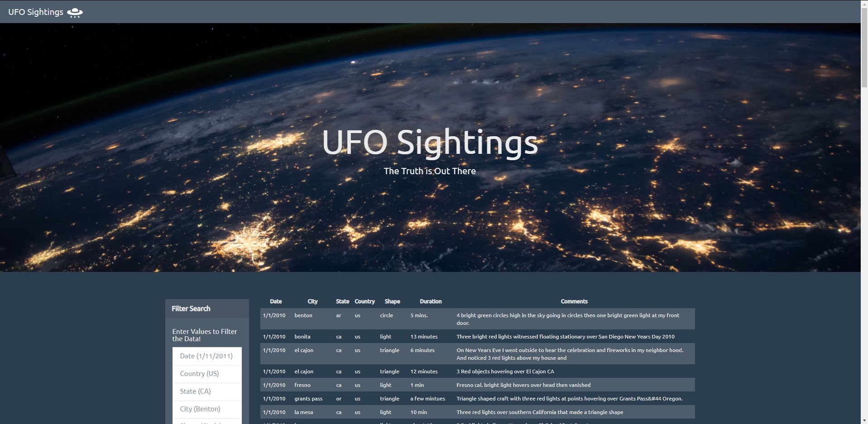Click comment 'On New Years Eve I went outside'
This screenshot has width=868, height=424.
570,354
